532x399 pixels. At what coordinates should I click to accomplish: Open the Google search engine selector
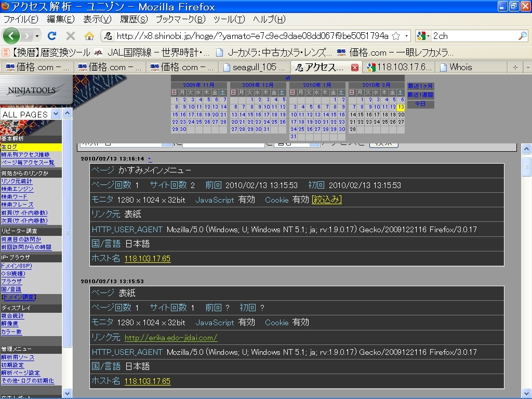(423, 36)
